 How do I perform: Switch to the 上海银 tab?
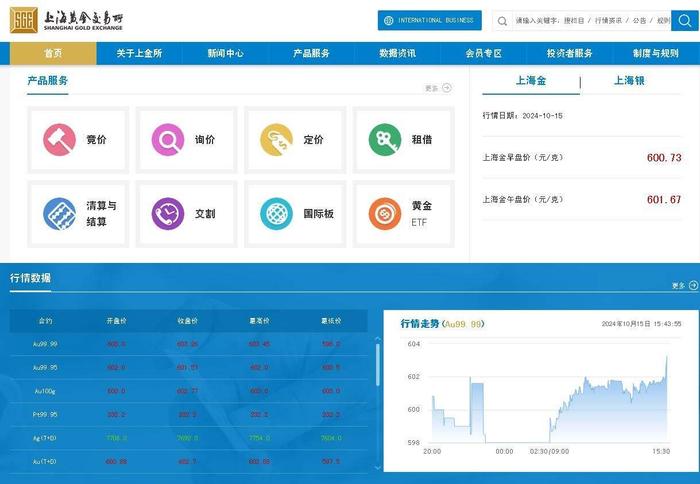(629, 81)
